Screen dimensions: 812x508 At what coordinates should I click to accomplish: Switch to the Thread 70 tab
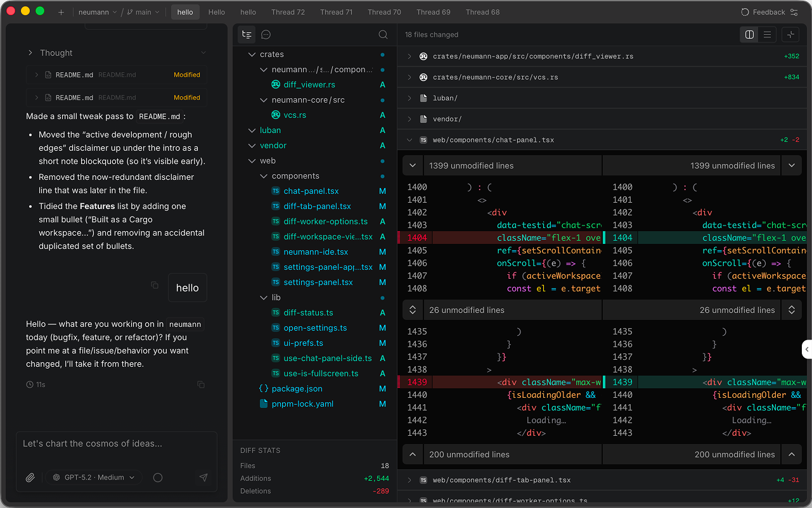(384, 12)
